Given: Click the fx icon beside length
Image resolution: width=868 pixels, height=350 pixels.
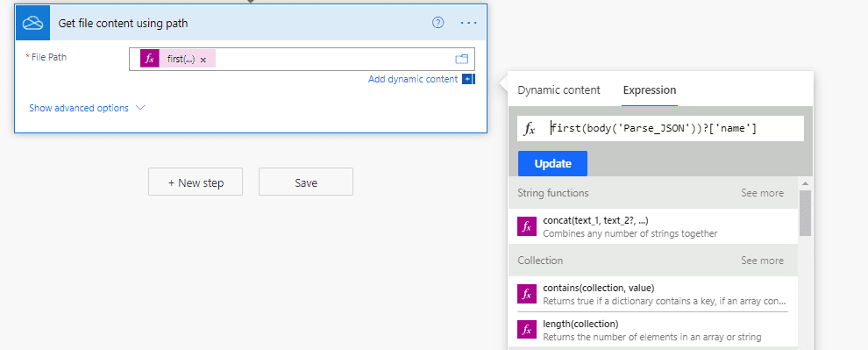Looking at the screenshot, I should point(527,330).
